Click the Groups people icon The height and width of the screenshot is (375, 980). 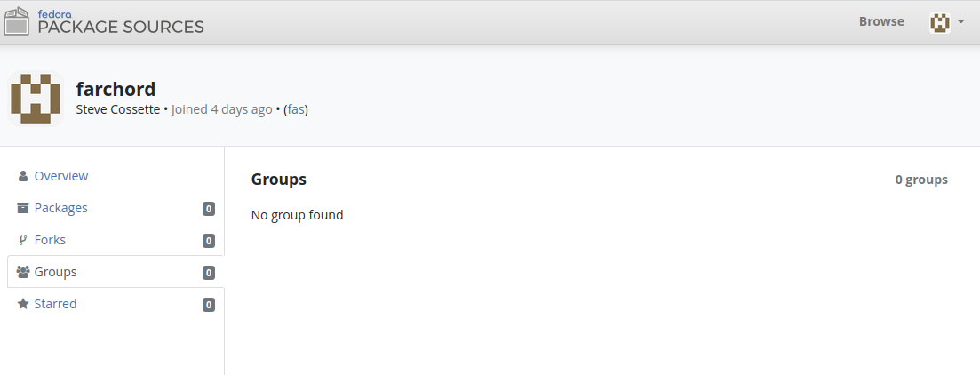pyautogui.click(x=23, y=272)
